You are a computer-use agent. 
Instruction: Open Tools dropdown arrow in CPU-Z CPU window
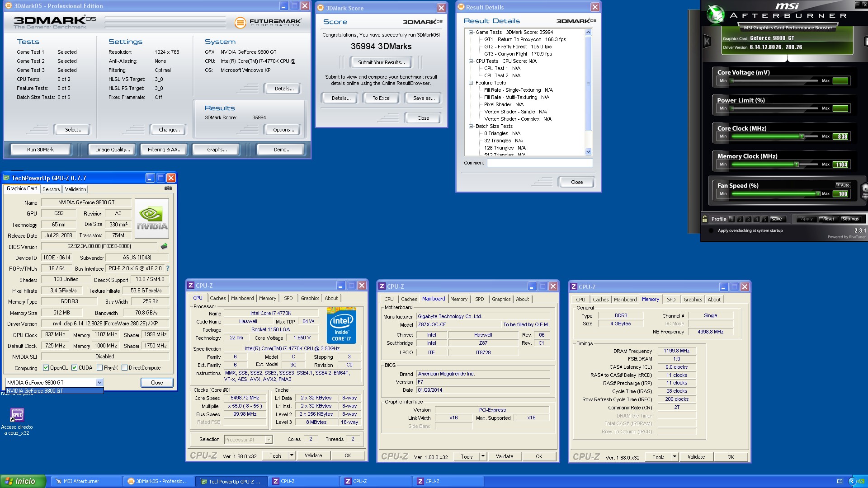292,455
